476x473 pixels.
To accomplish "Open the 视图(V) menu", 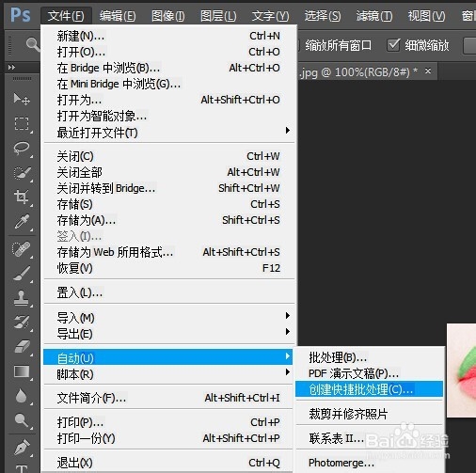I will pyautogui.click(x=426, y=15).
